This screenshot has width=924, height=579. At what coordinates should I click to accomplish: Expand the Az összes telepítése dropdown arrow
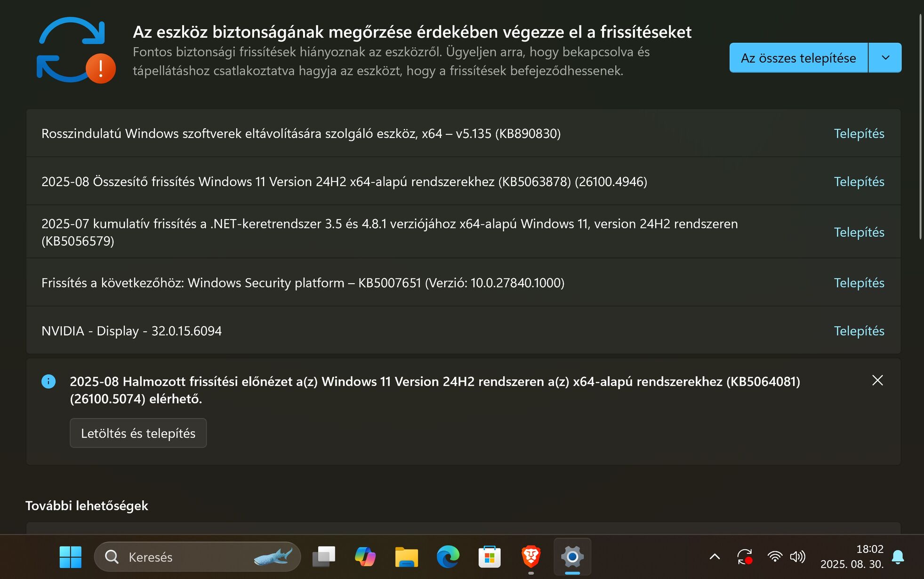click(885, 57)
